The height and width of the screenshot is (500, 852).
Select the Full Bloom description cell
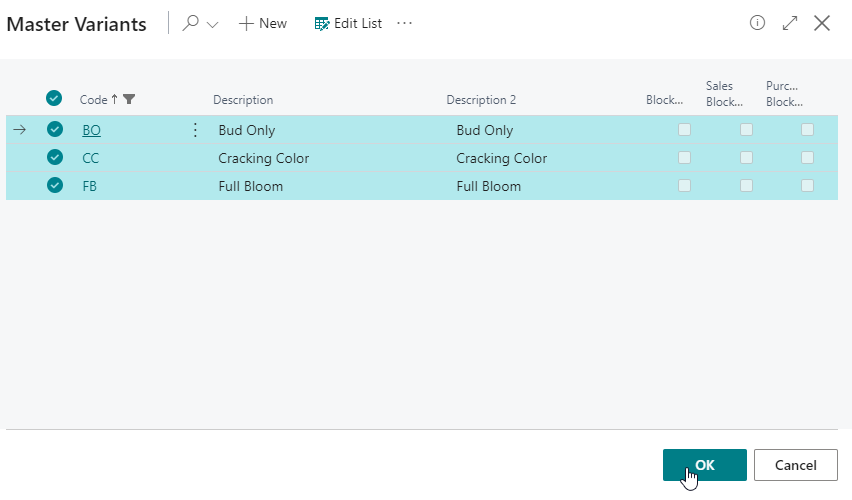tap(250, 186)
